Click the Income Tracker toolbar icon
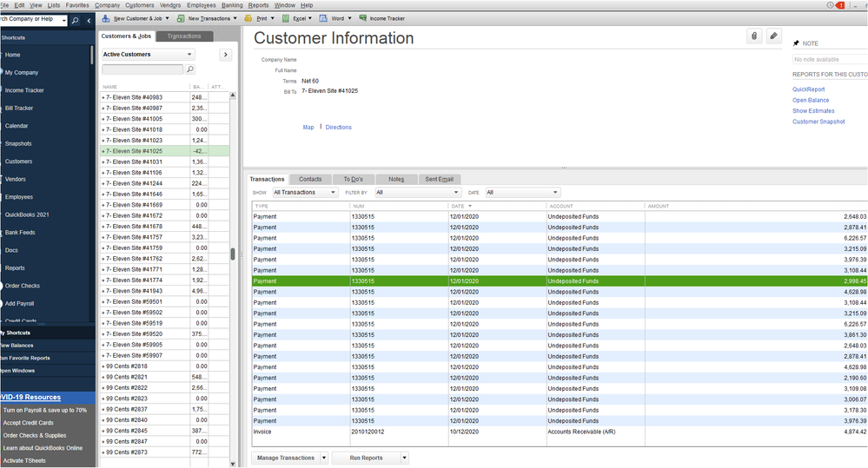 362,18
